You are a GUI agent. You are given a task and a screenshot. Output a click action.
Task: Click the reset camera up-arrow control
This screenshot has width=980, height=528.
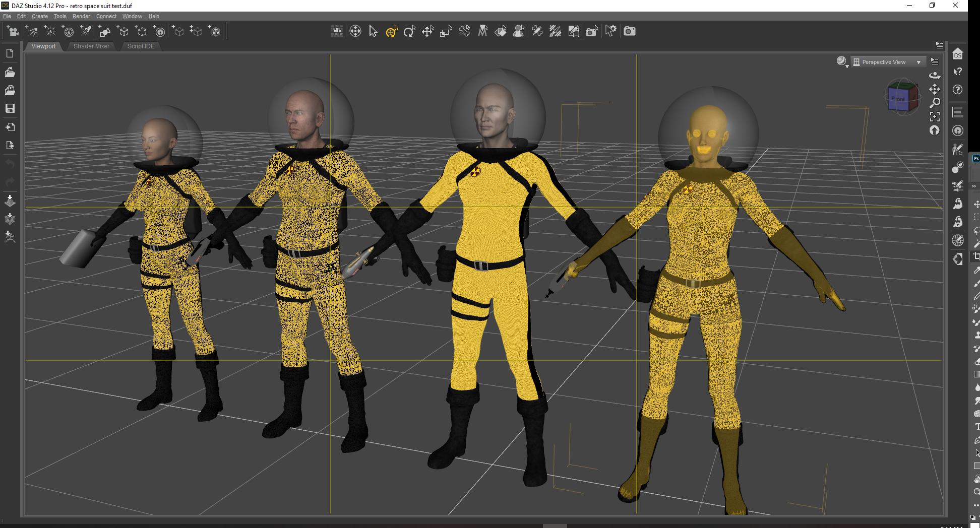pyautogui.click(x=935, y=130)
